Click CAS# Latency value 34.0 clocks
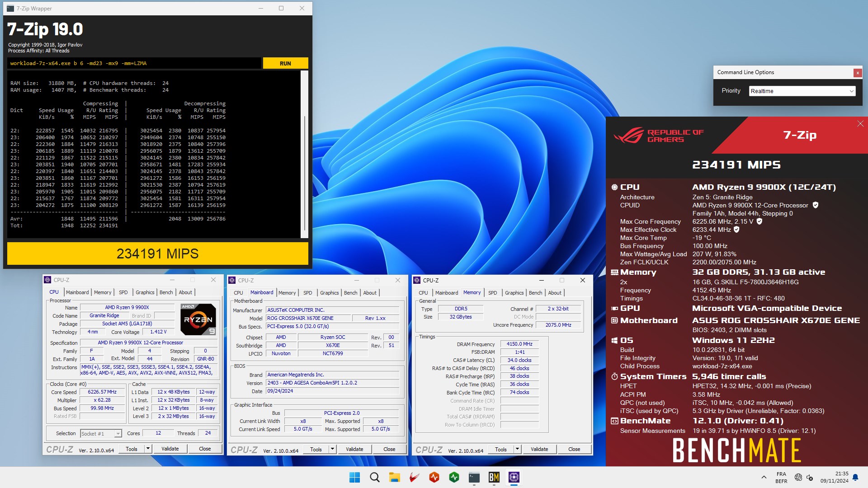The image size is (868, 488). 519,360
